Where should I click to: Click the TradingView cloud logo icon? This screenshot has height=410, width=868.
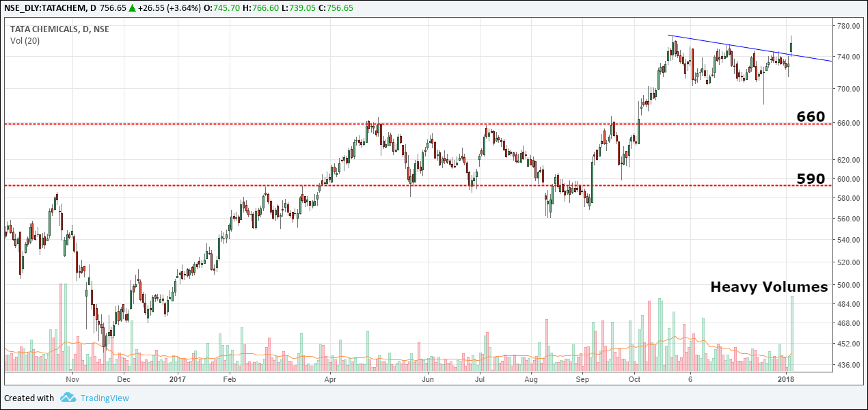pyautogui.click(x=67, y=398)
